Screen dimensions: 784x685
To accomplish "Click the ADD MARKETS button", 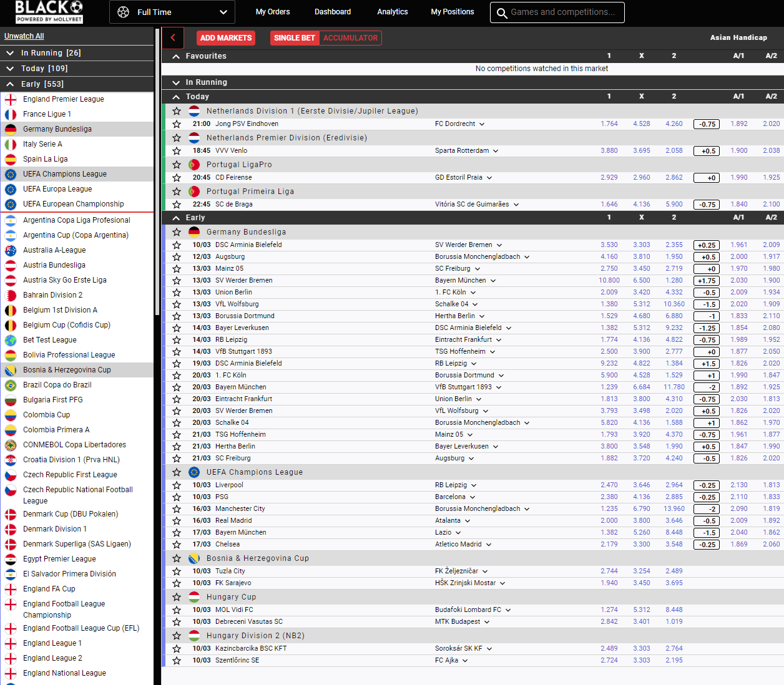I will 226,38.
